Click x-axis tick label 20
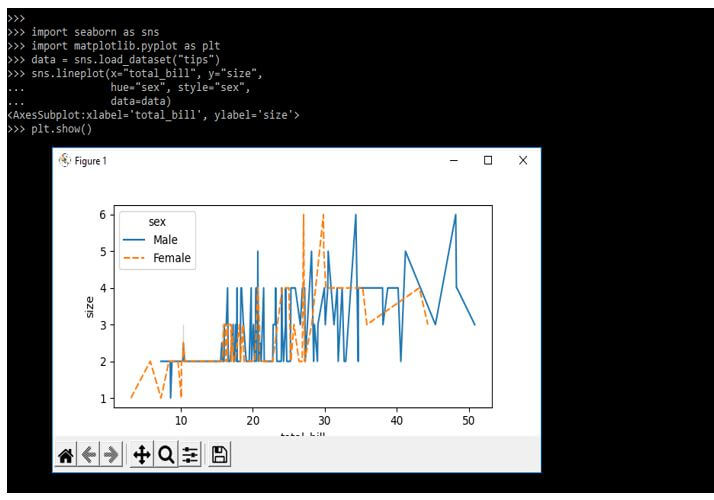This screenshot has width=714, height=500. point(253,421)
